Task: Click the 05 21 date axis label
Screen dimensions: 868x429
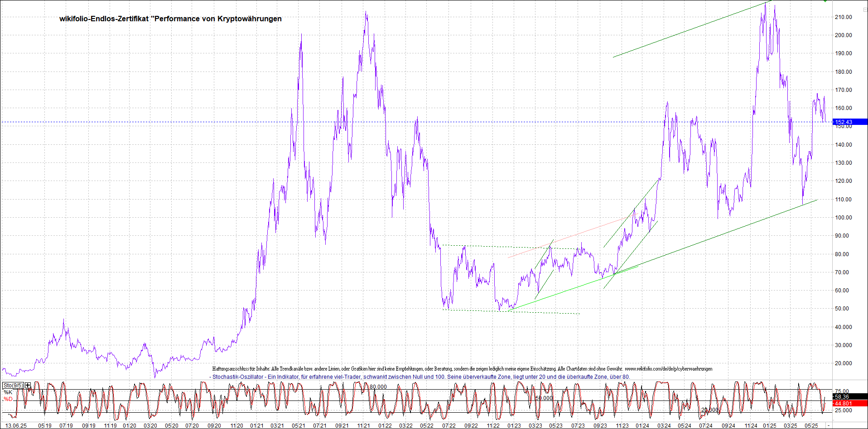Action: pyautogui.click(x=298, y=426)
